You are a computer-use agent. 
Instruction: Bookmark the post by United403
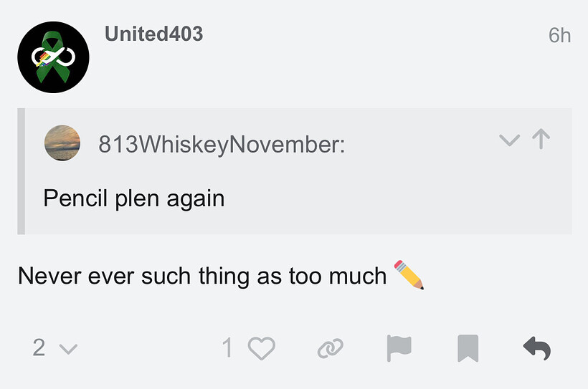(x=468, y=348)
